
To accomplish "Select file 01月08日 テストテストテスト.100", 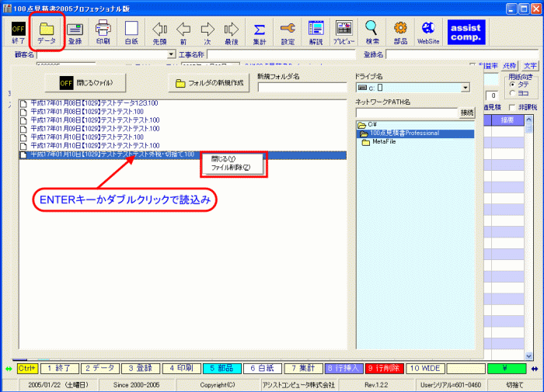I will coord(95,120).
